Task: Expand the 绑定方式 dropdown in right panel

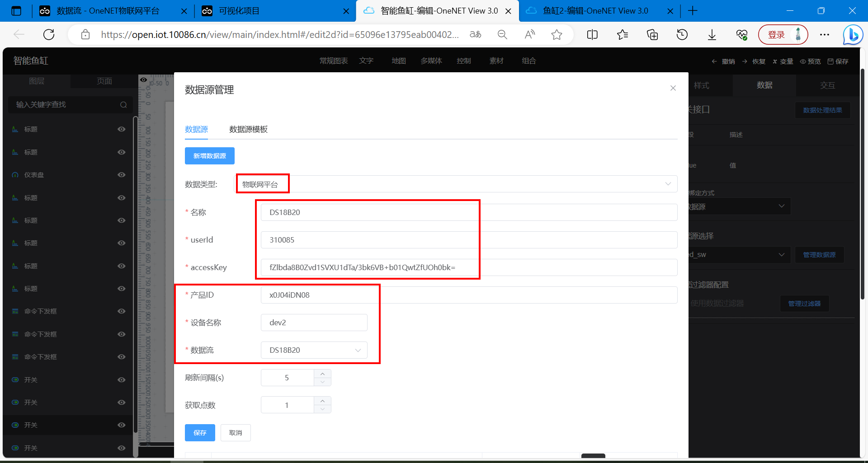Action: pyautogui.click(x=740, y=206)
